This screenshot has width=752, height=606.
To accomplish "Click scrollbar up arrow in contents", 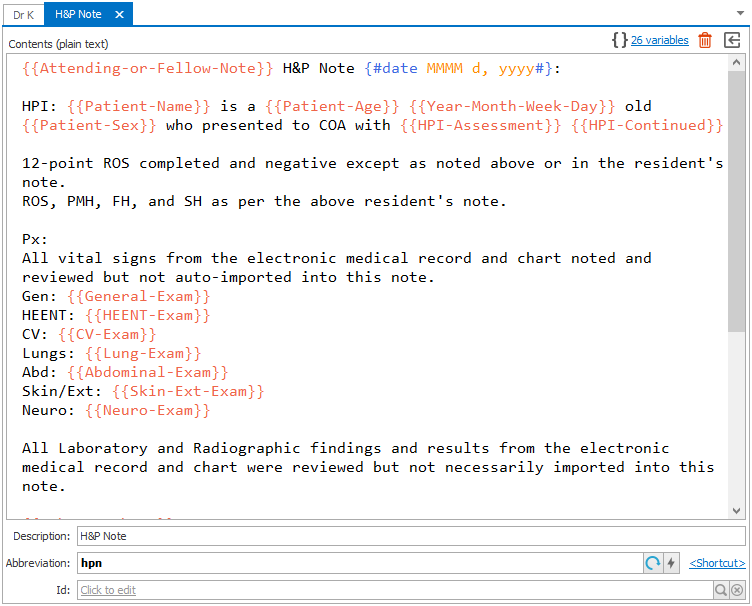I will (736, 62).
